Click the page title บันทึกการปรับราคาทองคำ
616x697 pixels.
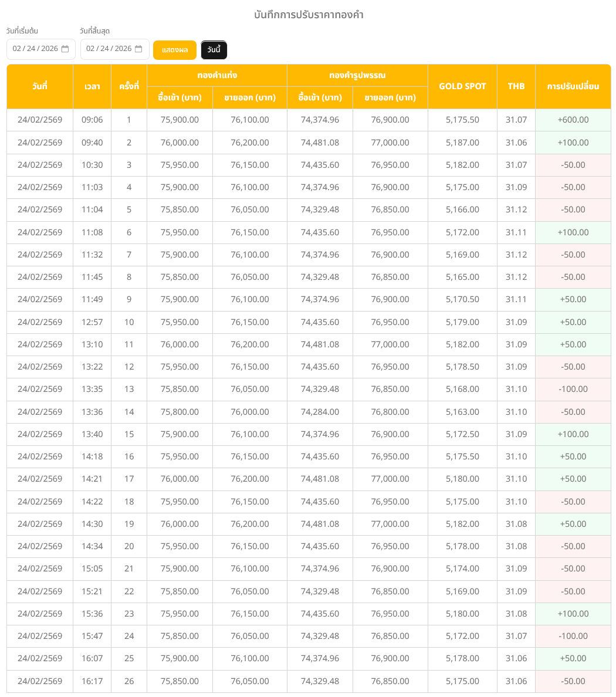coord(309,15)
